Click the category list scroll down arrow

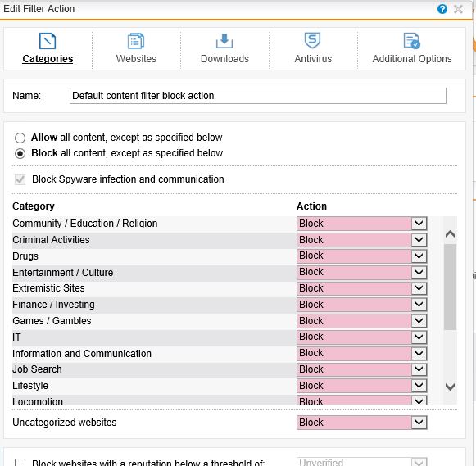[450, 387]
